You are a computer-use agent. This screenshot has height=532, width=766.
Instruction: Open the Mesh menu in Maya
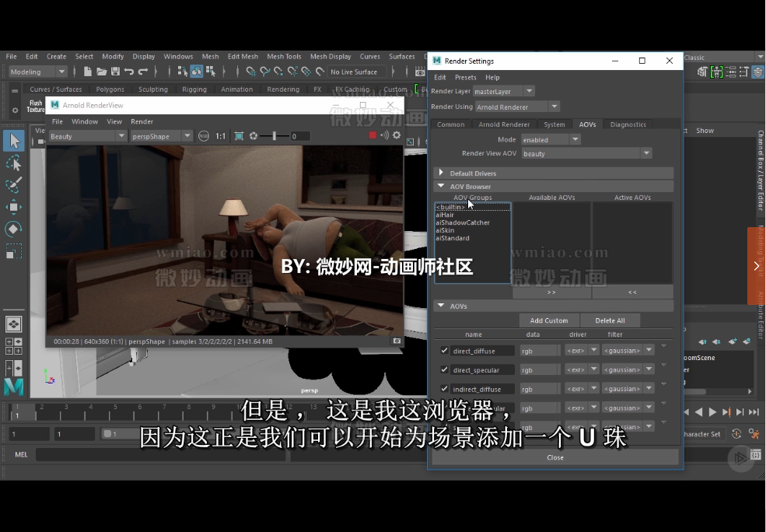210,56
